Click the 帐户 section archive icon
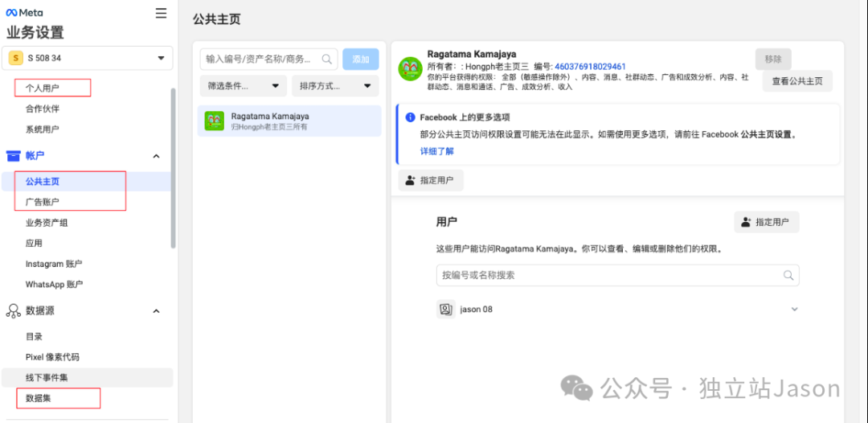 [13, 156]
